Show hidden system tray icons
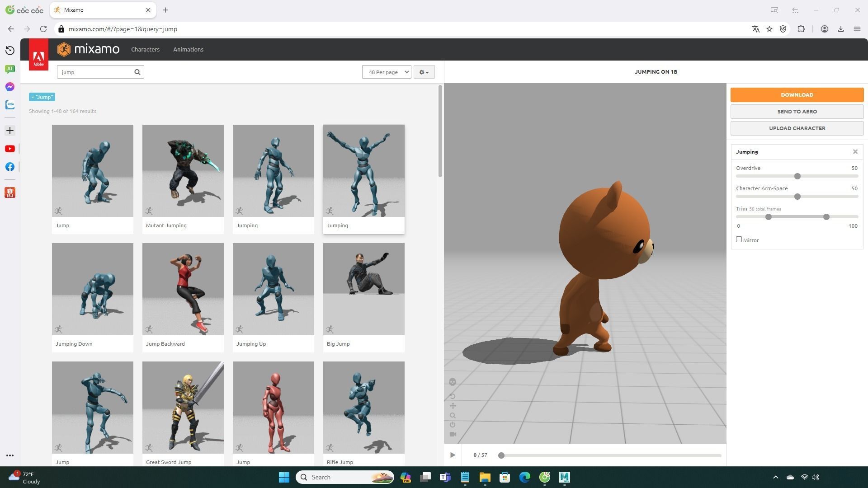Viewport: 868px width, 488px height. pos(776,477)
